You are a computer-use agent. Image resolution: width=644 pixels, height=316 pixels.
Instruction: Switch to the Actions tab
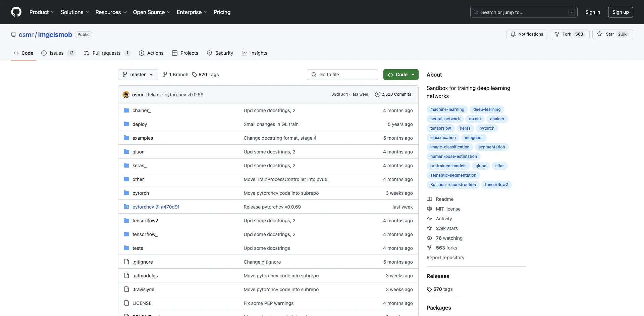pyautogui.click(x=151, y=53)
